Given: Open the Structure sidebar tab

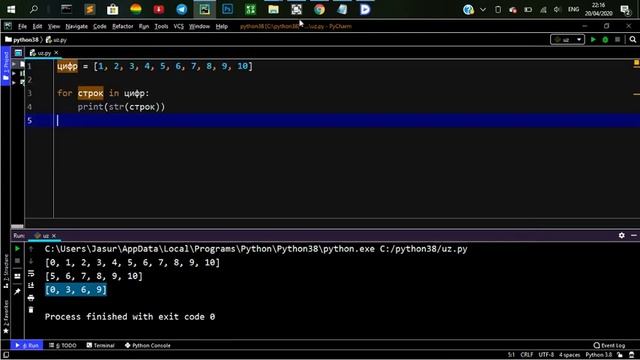Looking at the screenshot, I should (x=6, y=271).
